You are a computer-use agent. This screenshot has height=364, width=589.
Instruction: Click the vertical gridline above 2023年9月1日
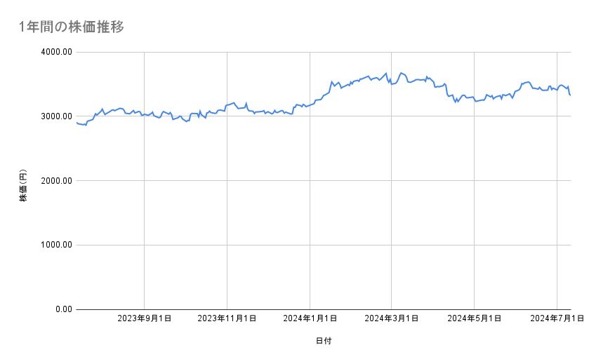pyautogui.click(x=145, y=210)
